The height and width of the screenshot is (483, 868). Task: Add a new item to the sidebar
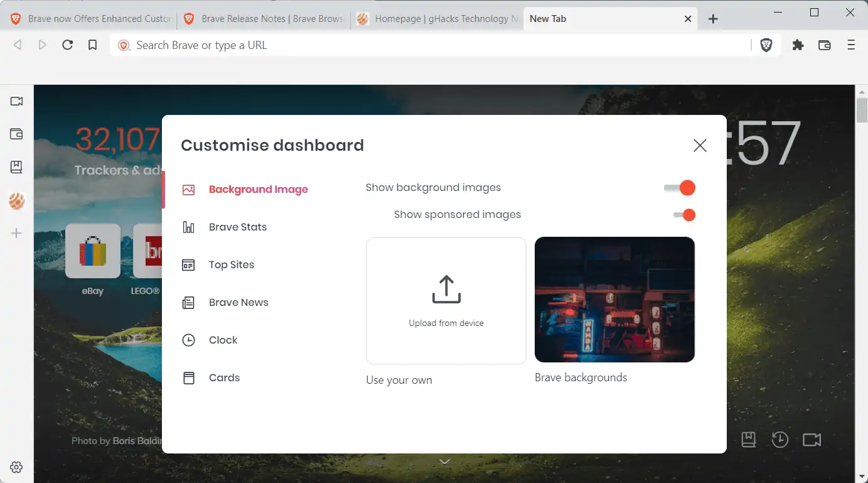[17, 234]
